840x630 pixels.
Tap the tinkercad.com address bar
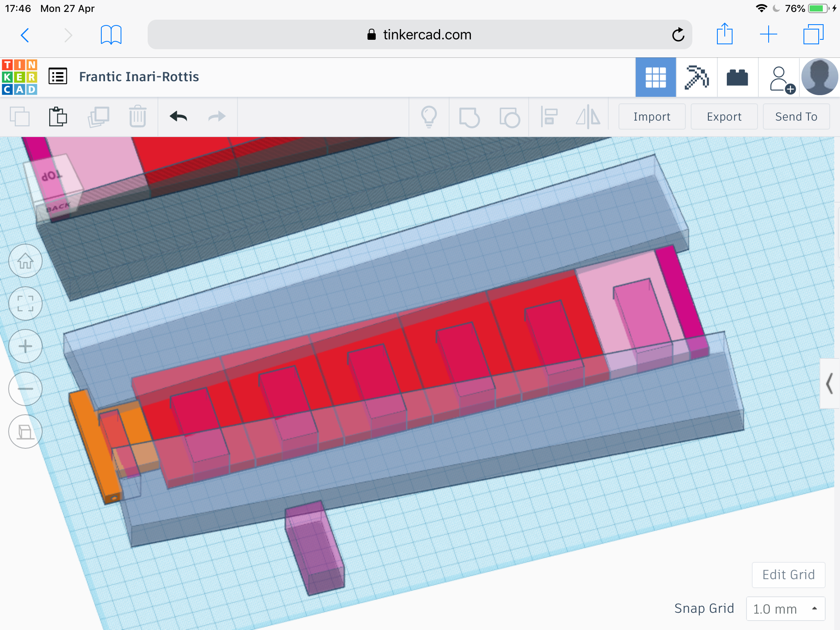(420, 35)
